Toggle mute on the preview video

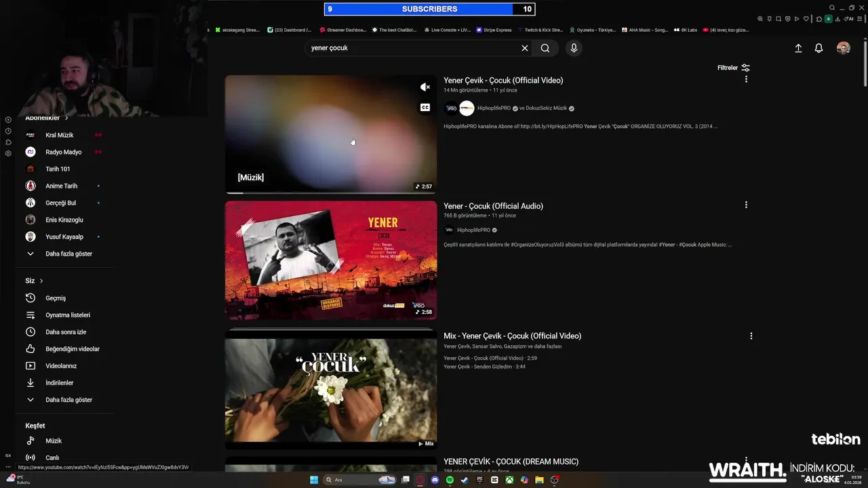pos(425,87)
